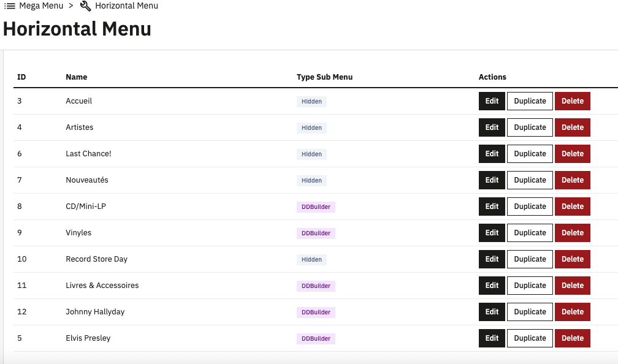Click the Hidden badge for Accueil
Screen dimensions: 618x364
tap(311, 102)
